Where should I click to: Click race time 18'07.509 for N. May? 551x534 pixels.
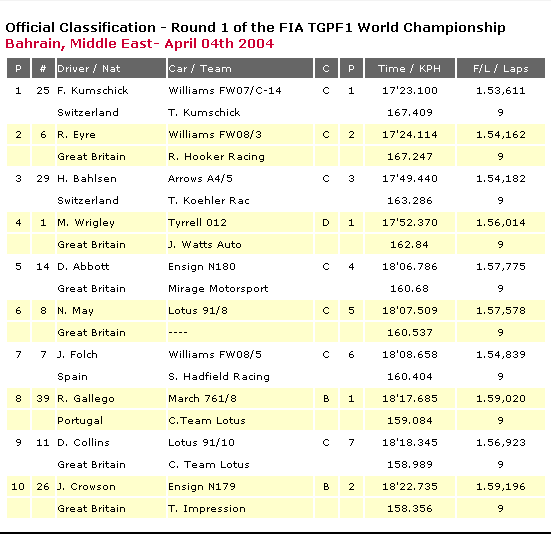coord(410,311)
